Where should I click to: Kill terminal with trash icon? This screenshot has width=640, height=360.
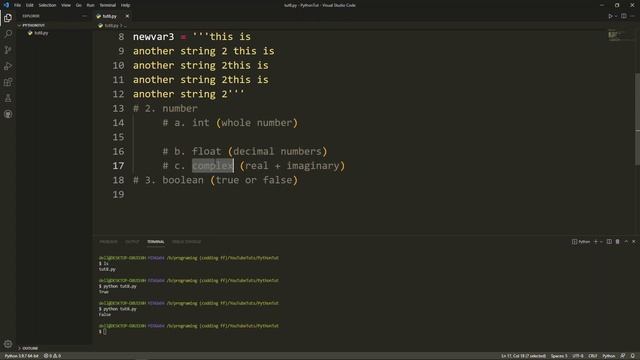(x=618, y=242)
